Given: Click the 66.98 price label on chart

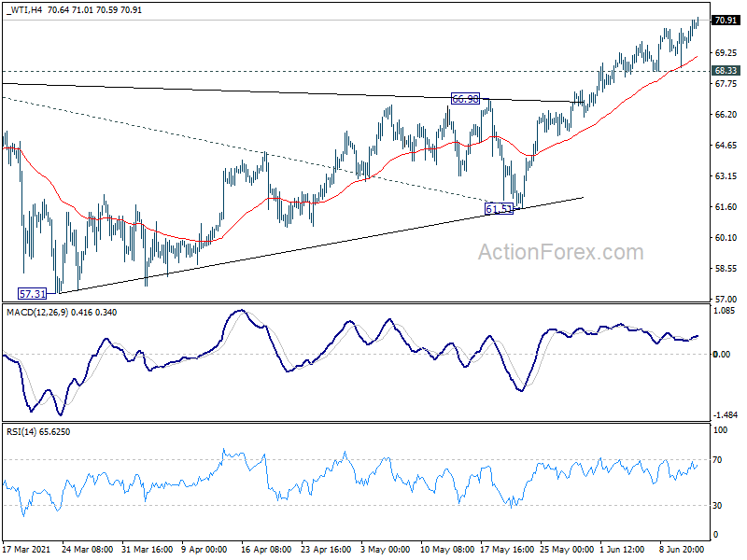Looking at the screenshot, I should point(465,99).
